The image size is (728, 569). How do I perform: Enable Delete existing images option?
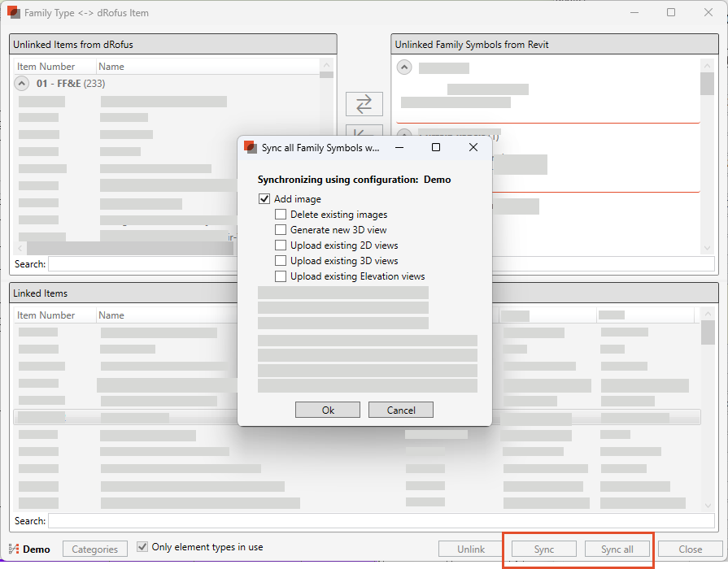click(281, 215)
